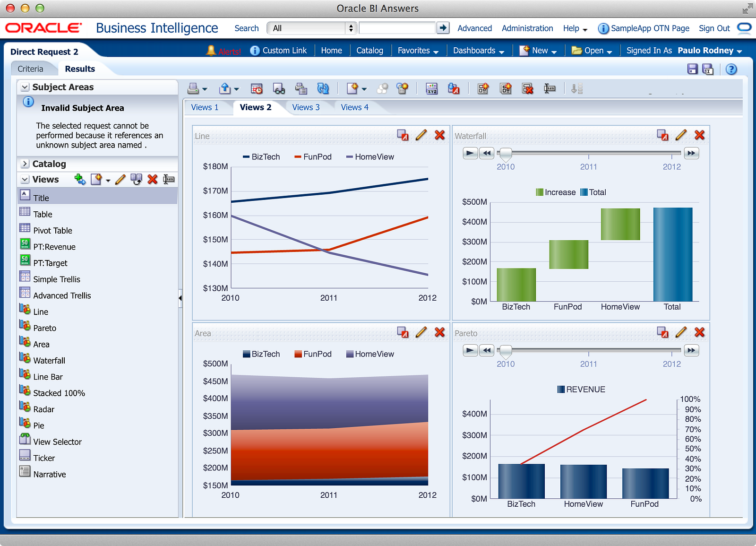This screenshot has width=756, height=546.
Task: Click the Pareto year slider thumb
Action: (x=506, y=351)
